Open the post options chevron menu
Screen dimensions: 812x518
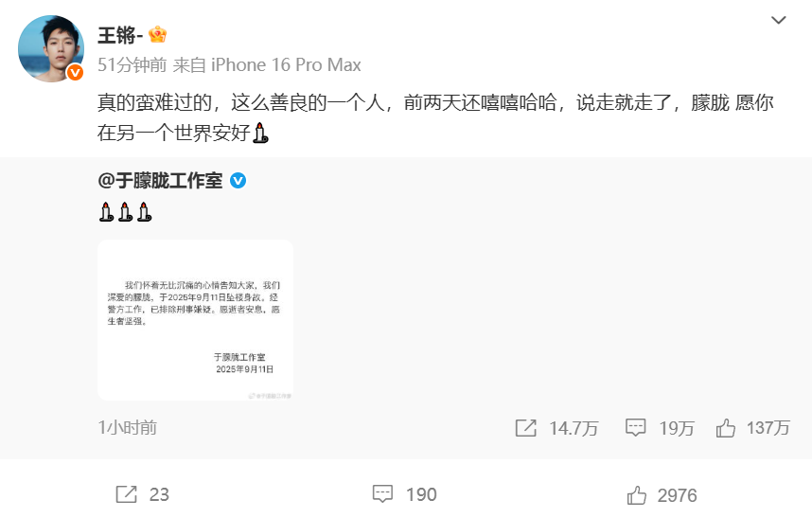(x=778, y=20)
